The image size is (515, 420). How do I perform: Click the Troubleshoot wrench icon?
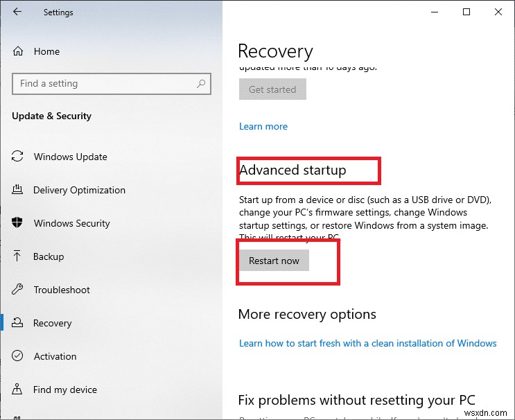[x=18, y=290]
